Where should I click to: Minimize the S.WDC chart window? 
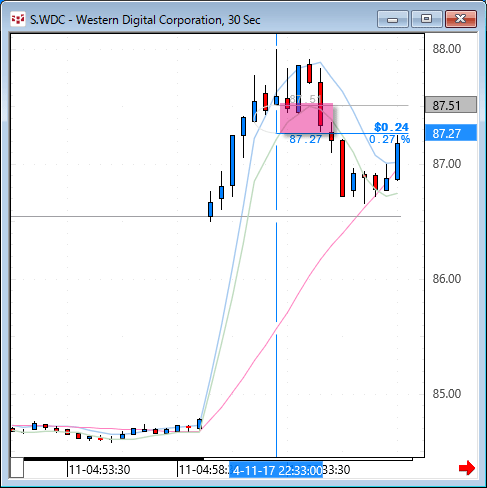[x=392, y=19]
